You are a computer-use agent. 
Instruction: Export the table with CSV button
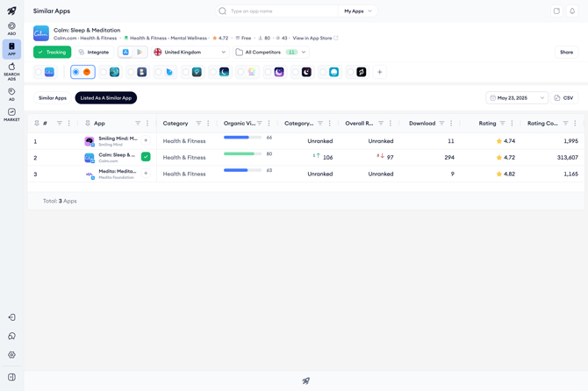pos(563,98)
